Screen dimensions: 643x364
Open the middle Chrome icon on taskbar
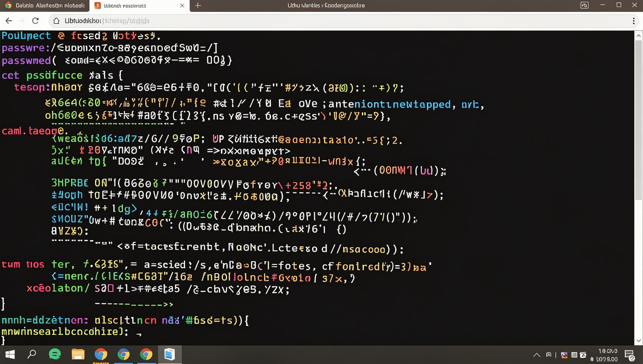click(123, 354)
